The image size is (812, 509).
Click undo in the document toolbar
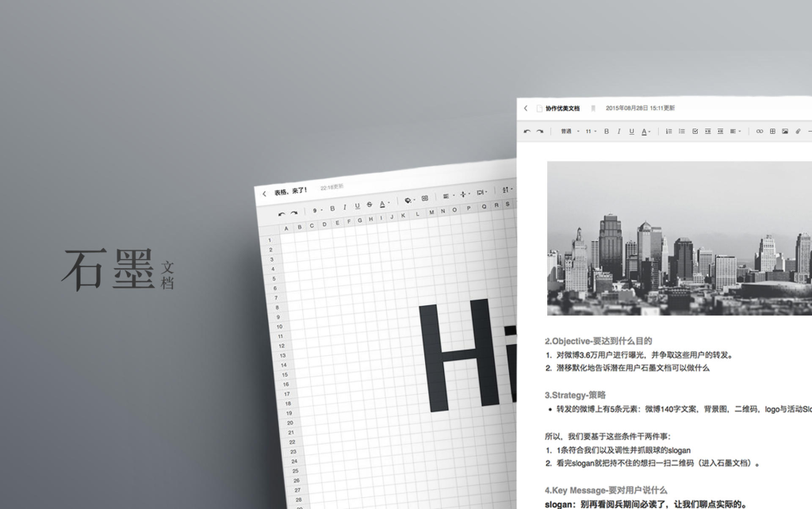pos(527,131)
